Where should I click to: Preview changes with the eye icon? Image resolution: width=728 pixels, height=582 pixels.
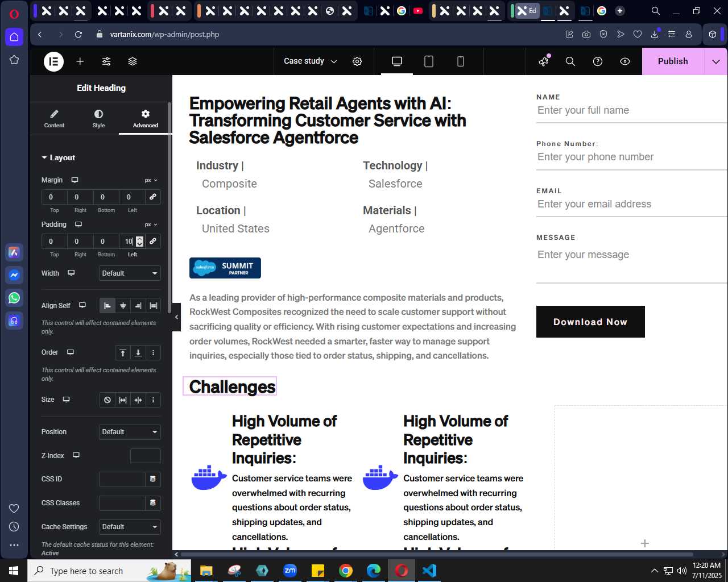(x=625, y=61)
